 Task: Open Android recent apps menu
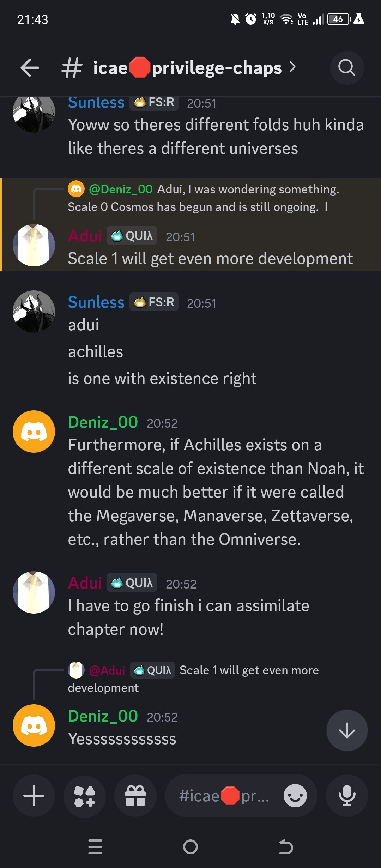95,847
